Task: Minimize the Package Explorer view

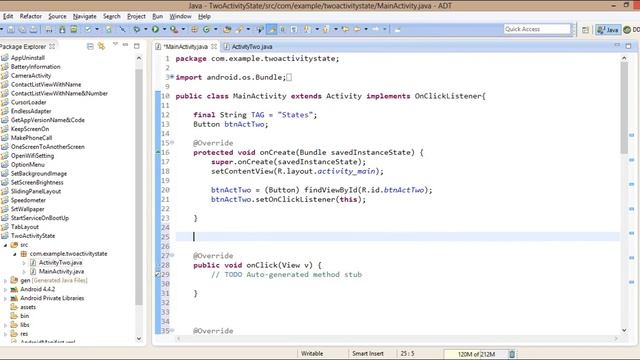Action: click(126, 45)
